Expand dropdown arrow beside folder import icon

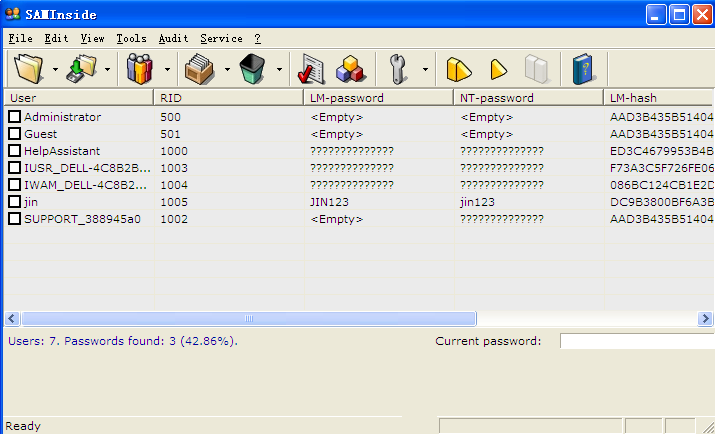click(55, 69)
